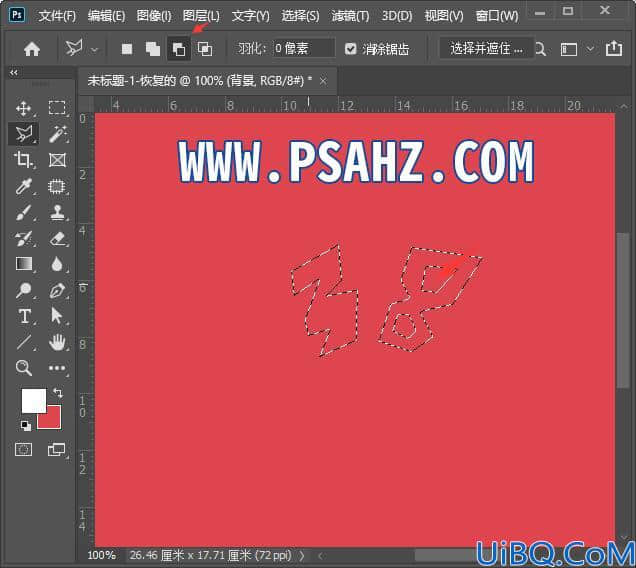The image size is (636, 568).
Task: Open the 文件(F) menu
Action: tap(57, 16)
